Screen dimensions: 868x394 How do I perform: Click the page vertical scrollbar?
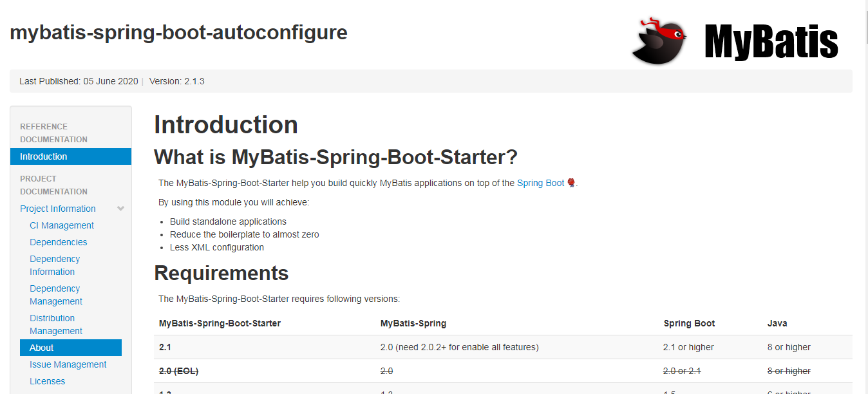click(x=863, y=197)
